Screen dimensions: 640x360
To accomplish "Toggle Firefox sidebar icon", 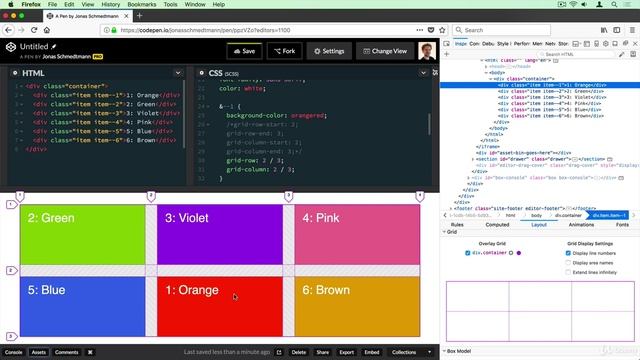I will (x=617, y=30).
